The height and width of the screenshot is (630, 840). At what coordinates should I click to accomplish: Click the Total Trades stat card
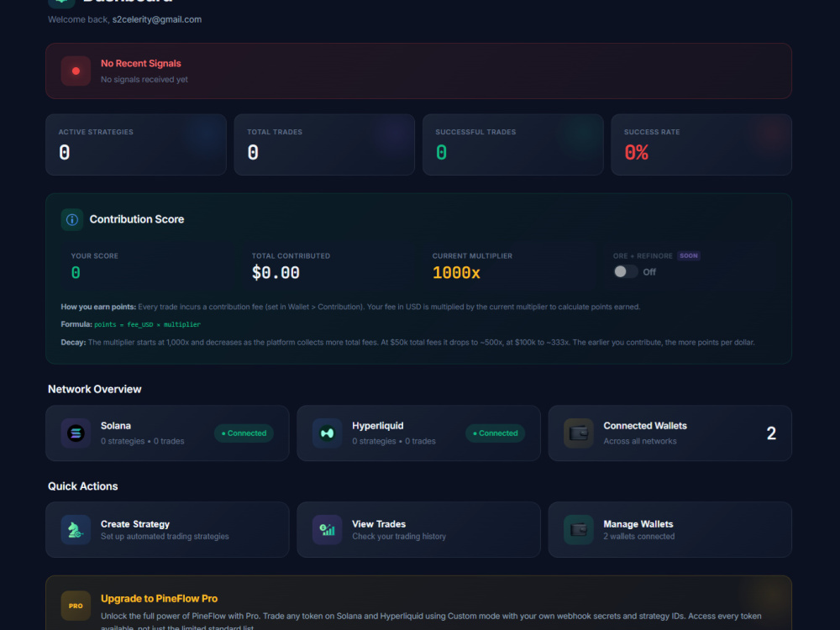coord(324,144)
